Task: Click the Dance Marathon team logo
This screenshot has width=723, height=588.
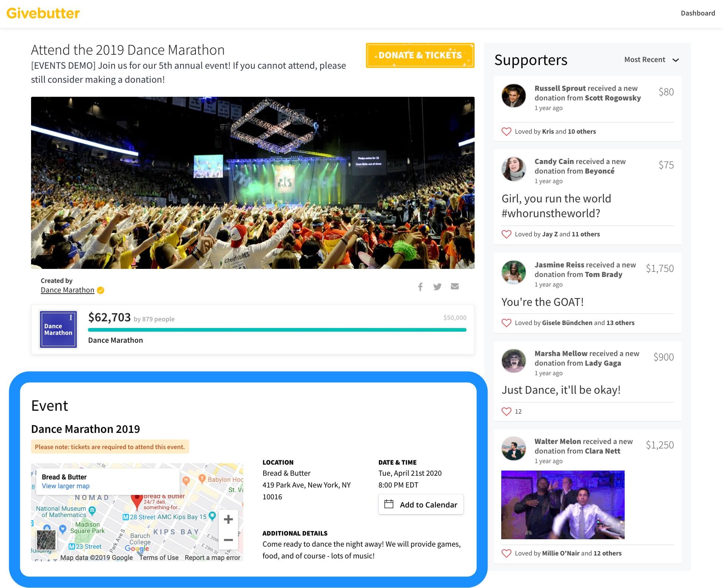Action: pyautogui.click(x=58, y=329)
